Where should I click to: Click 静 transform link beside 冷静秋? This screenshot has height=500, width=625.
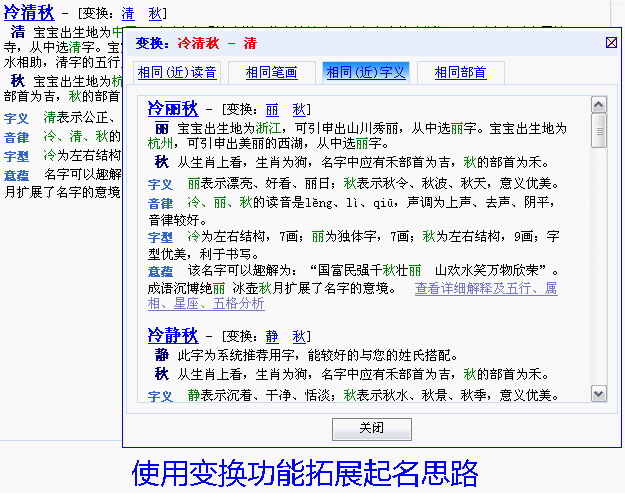coord(272,335)
